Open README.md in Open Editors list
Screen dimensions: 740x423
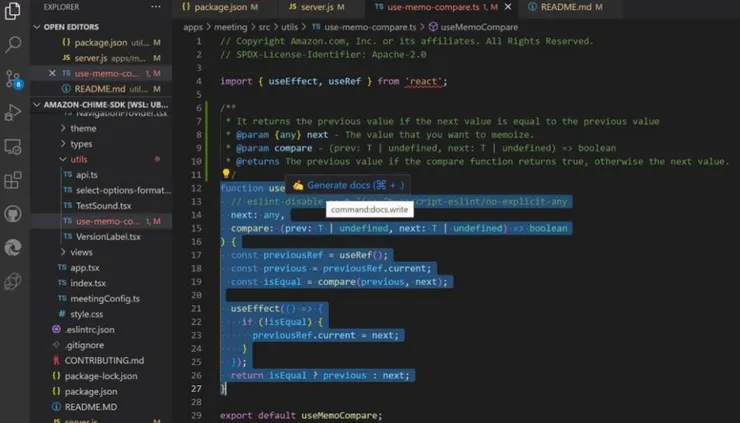(x=101, y=89)
